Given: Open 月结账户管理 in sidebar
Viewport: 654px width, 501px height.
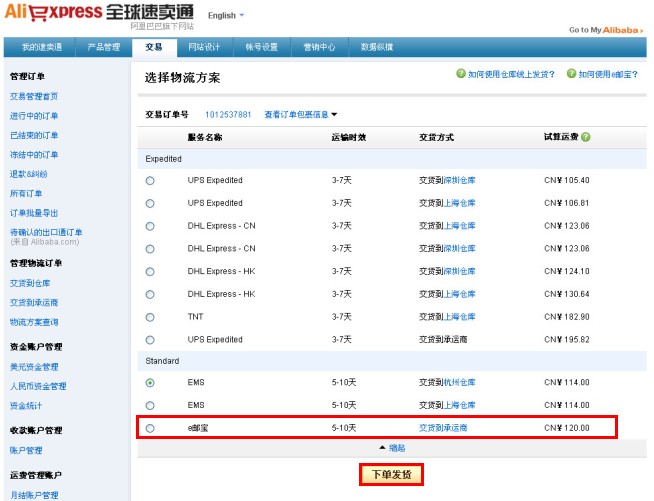Looking at the screenshot, I should coord(34,495).
